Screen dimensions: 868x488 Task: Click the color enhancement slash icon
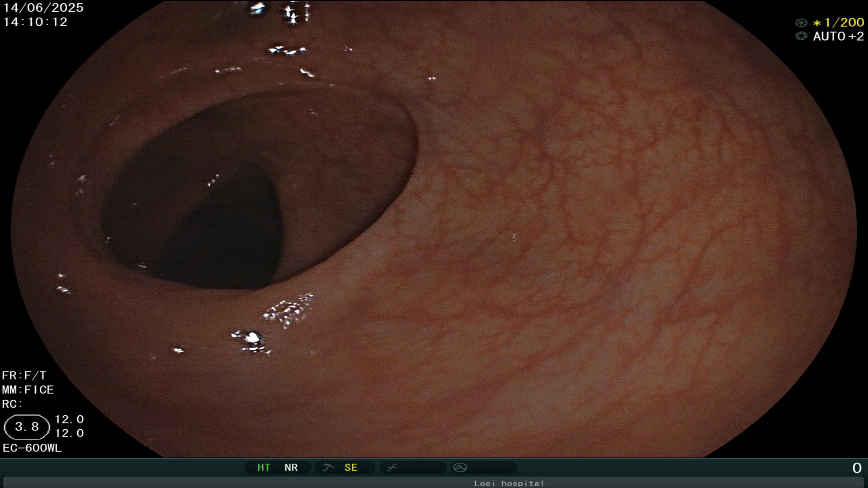[x=392, y=467]
